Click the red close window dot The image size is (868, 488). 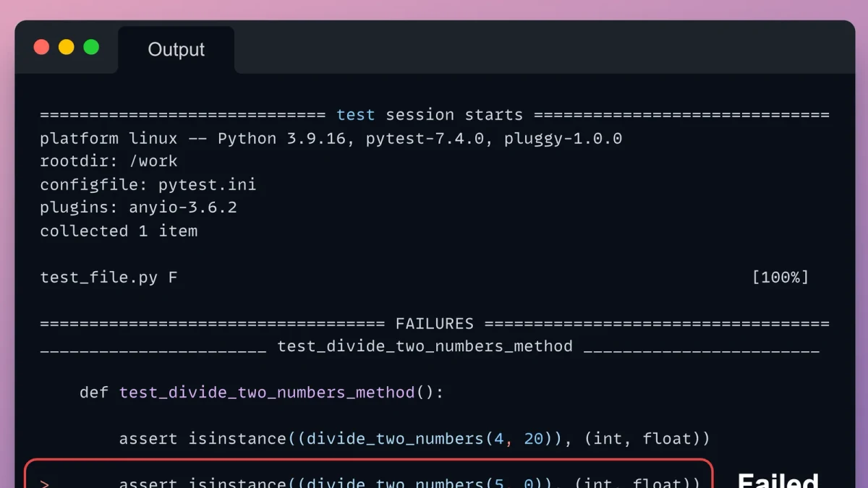41,47
